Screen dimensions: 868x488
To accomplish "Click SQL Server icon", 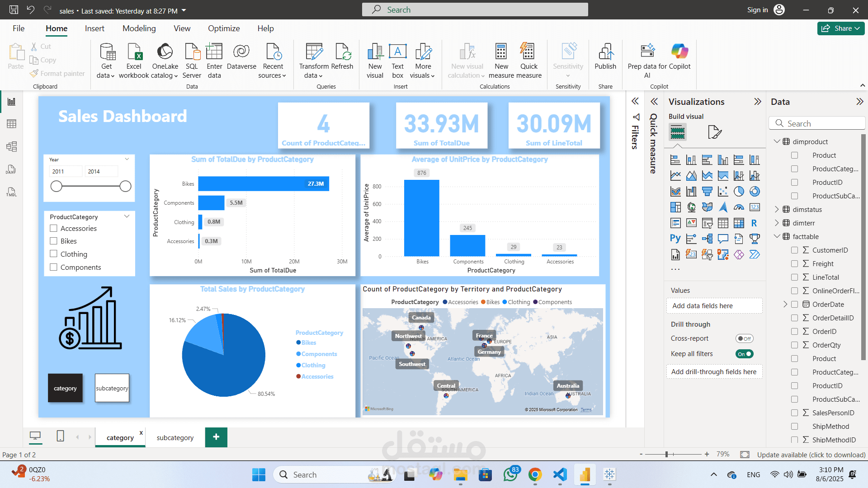I will point(192,61).
